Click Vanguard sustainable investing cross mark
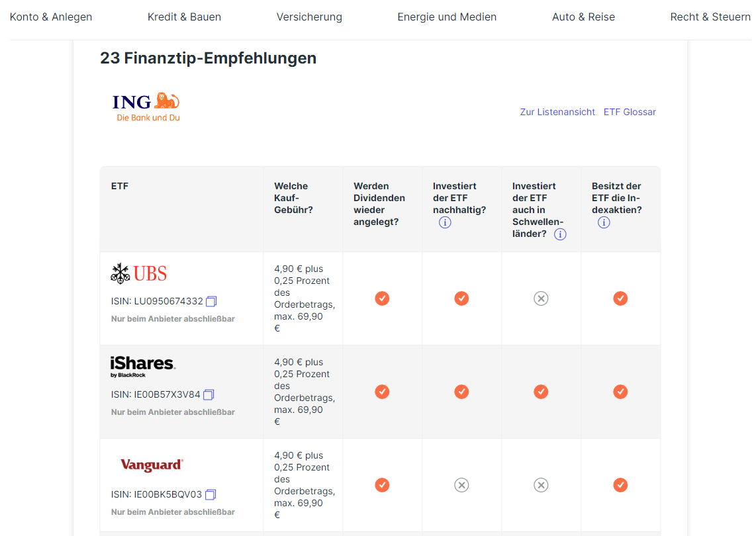Screen dimensions: 756x536 tap(461, 485)
